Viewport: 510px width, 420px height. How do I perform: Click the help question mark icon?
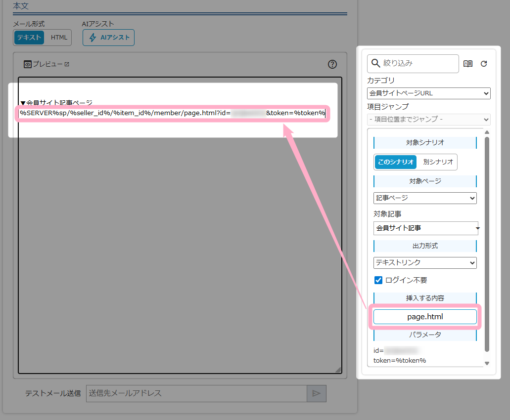point(332,64)
